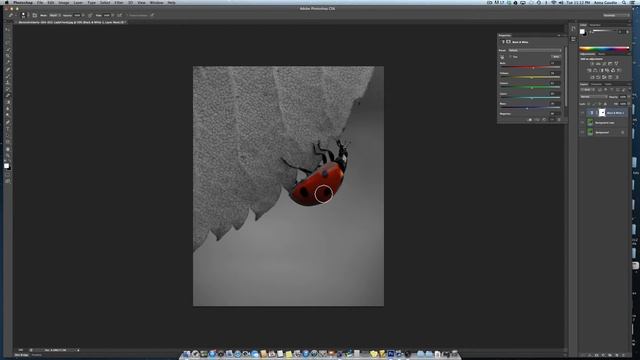Image resolution: width=640 pixels, height=360 pixels.
Task: Open the collapsed History panel icon
Action: click(x=573, y=29)
